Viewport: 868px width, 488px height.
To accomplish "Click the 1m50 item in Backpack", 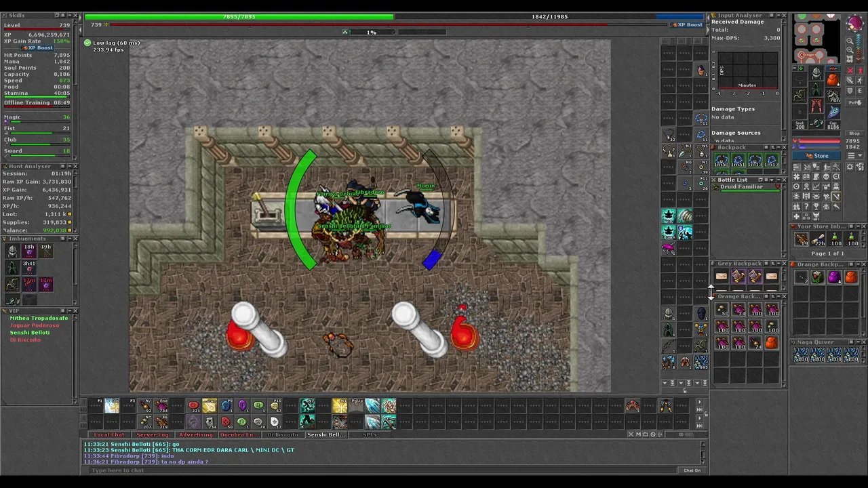I will tap(722, 160).
